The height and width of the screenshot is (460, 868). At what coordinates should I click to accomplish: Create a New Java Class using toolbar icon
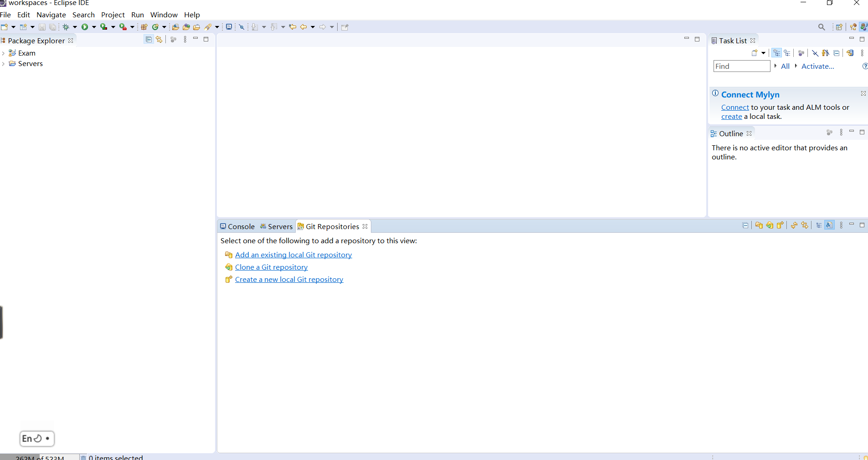point(155,27)
